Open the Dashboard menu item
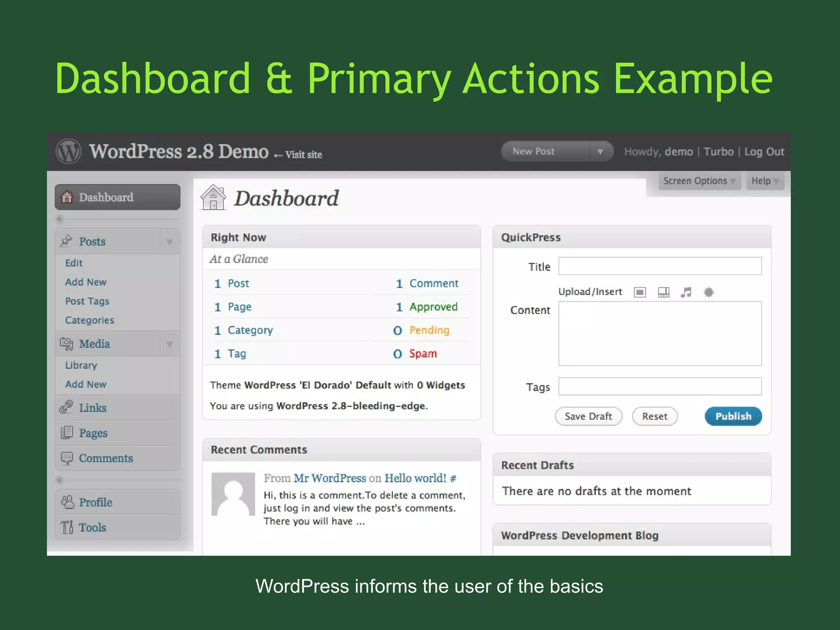This screenshot has width=840, height=630. tap(117, 197)
